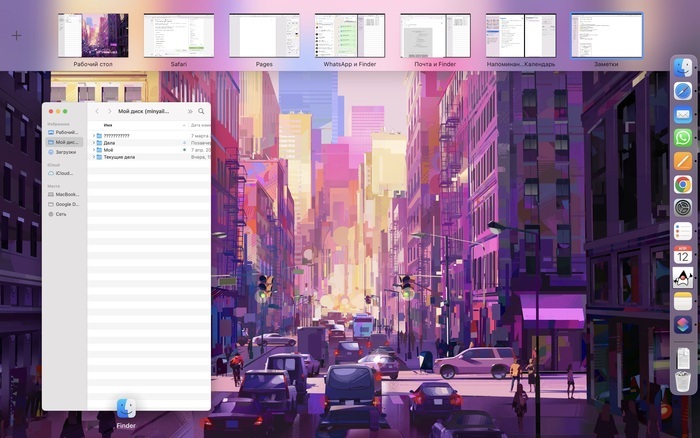Expand the Дела folder

tap(94, 143)
